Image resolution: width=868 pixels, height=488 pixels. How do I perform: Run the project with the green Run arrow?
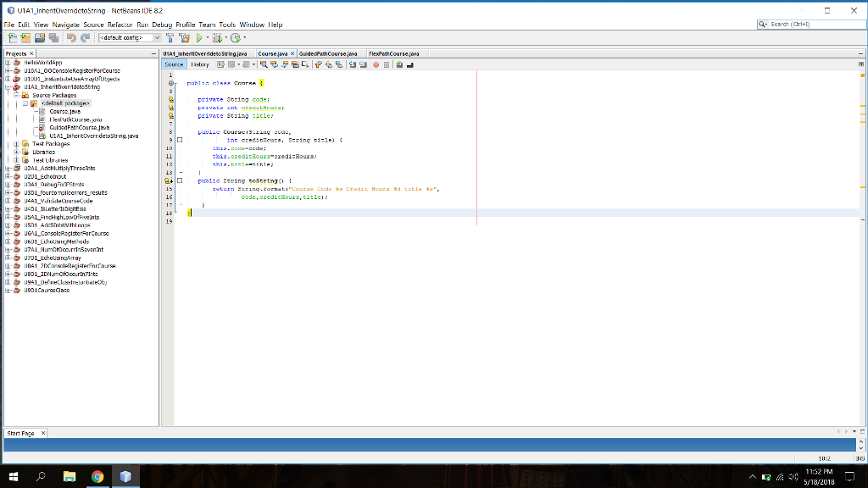tap(200, 38)
